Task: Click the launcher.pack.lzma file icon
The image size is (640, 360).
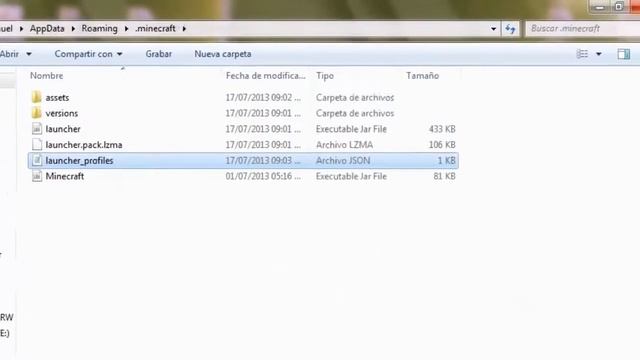Action: (x=37, y=144)
